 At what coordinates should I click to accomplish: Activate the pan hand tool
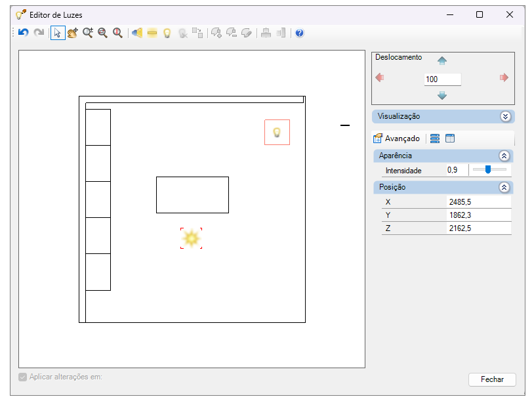tap(72, 33)
